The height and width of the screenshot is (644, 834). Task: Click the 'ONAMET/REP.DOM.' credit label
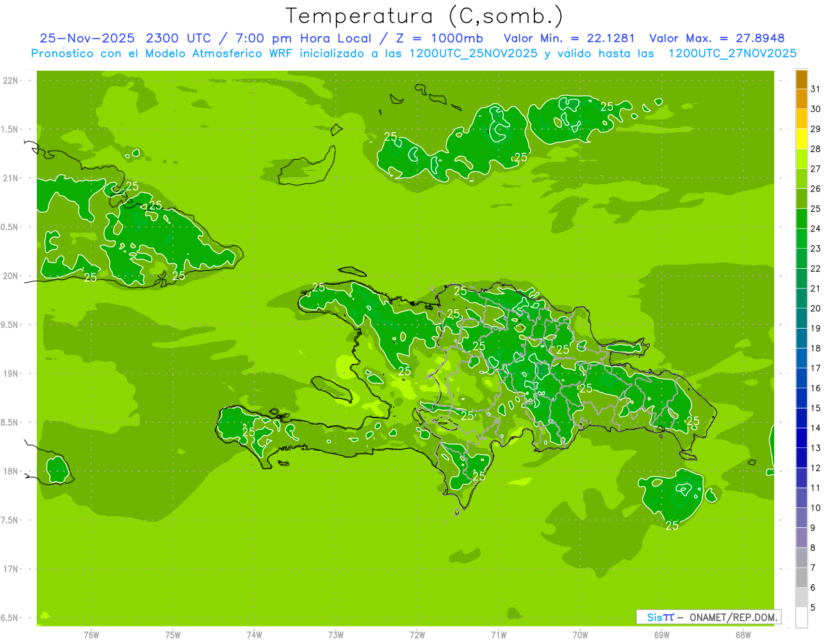pos(733,617)
